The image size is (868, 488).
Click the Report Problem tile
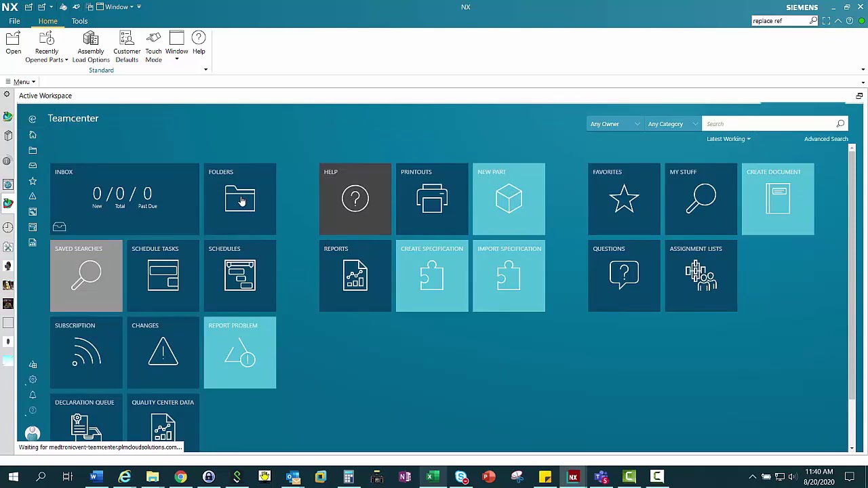click(240, 352)
